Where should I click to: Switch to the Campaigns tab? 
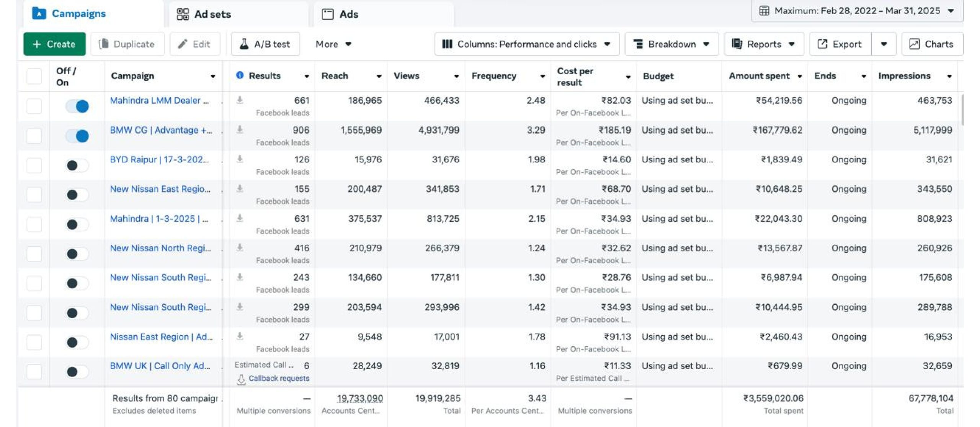pos(93,14)
